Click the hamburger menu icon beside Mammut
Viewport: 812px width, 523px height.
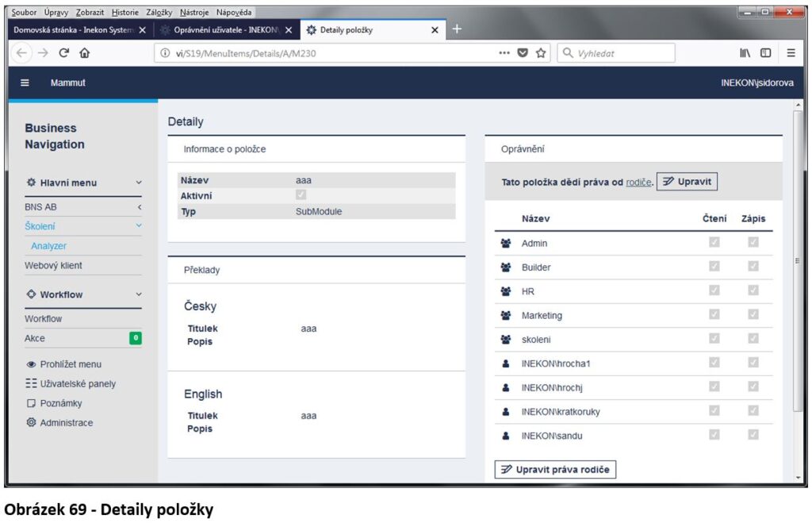(x=25, y=83)
